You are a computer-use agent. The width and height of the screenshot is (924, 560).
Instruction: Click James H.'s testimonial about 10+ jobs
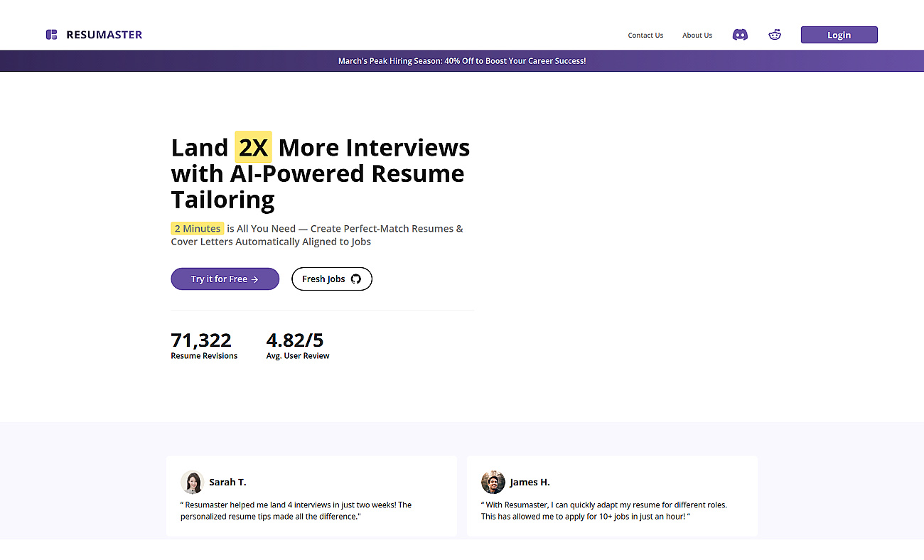click(x=604, y=511)
